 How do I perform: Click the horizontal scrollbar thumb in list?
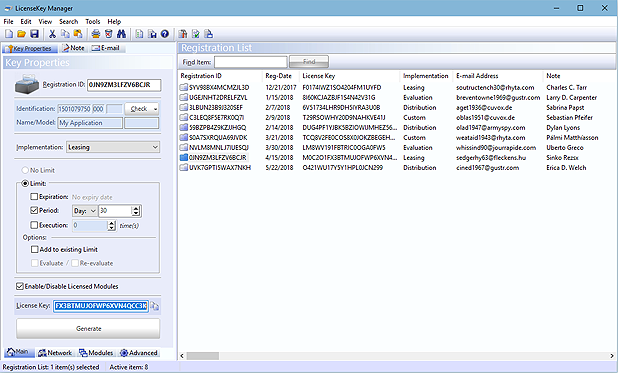click(x=203, y=356)
